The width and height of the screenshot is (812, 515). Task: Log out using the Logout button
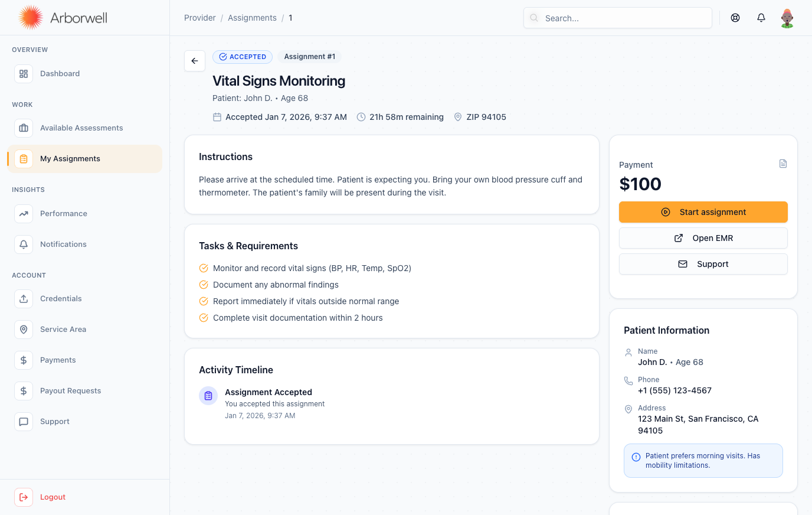coord(53,497)
